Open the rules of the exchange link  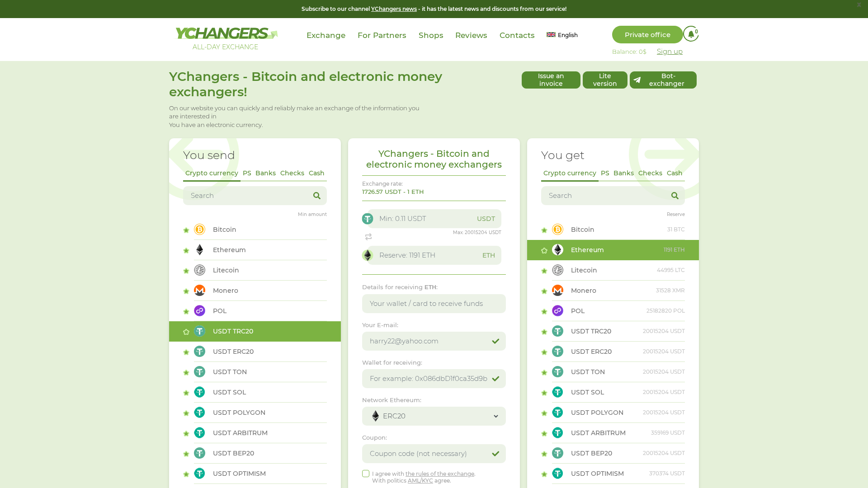tap(440, 474)
